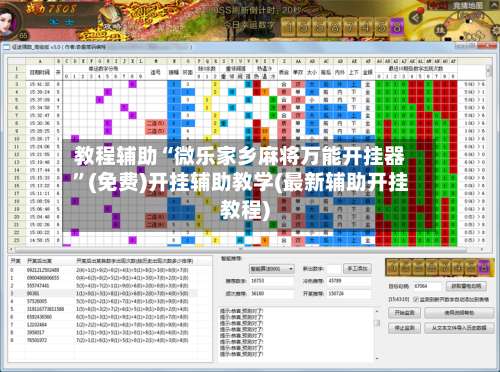Click the 停止监测 stop monitoring button
The image size is (500, 372).
(405, 328)
